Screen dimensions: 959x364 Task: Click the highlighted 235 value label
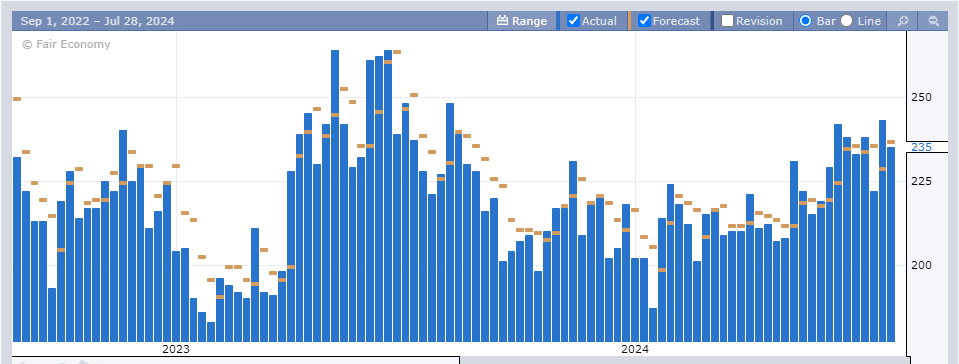coord(922,147)
